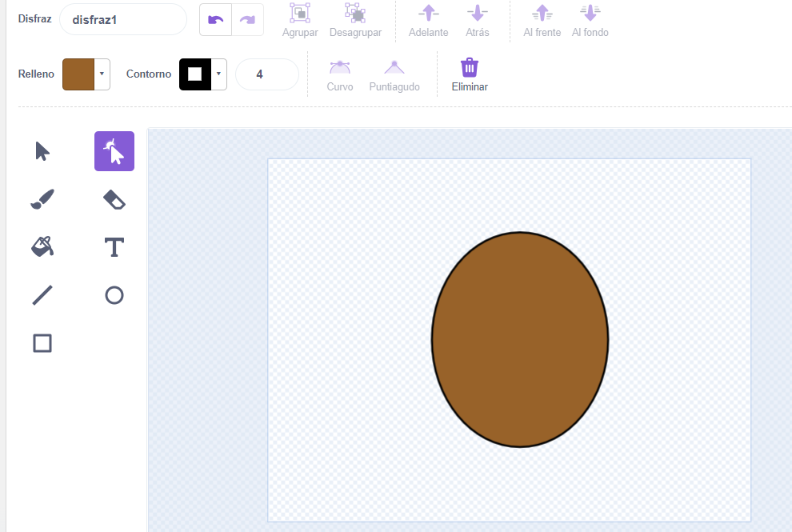Choose the Circle tool
Viewport: 792px width, 532px height.
(x=114, y=295)
